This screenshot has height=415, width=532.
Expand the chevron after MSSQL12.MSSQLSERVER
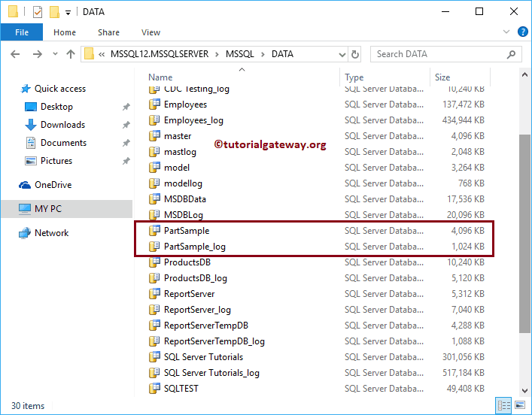coord(217,54)
